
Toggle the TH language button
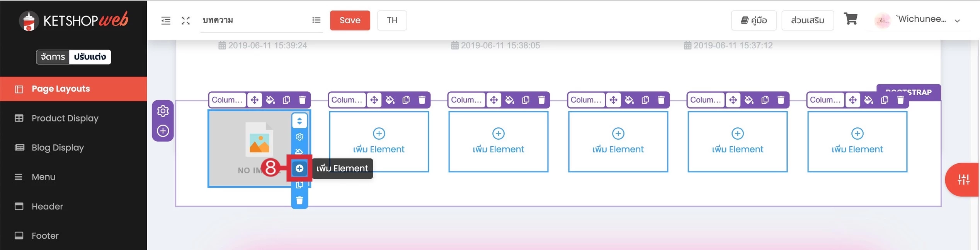click(x=392, y=20)
